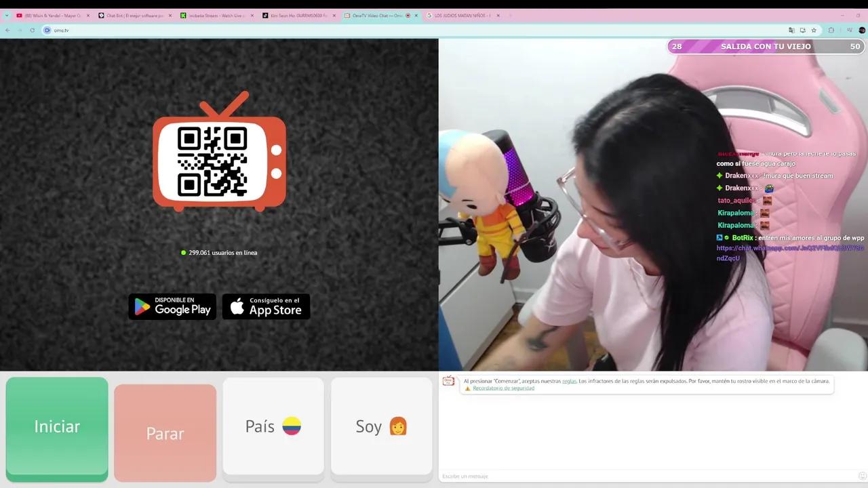
Task: Click the install app icon in address bar
Action: pos(802,30)
